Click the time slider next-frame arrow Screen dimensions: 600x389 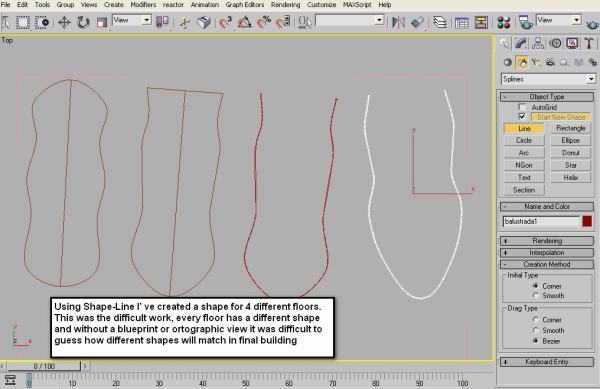coord(85,366)
